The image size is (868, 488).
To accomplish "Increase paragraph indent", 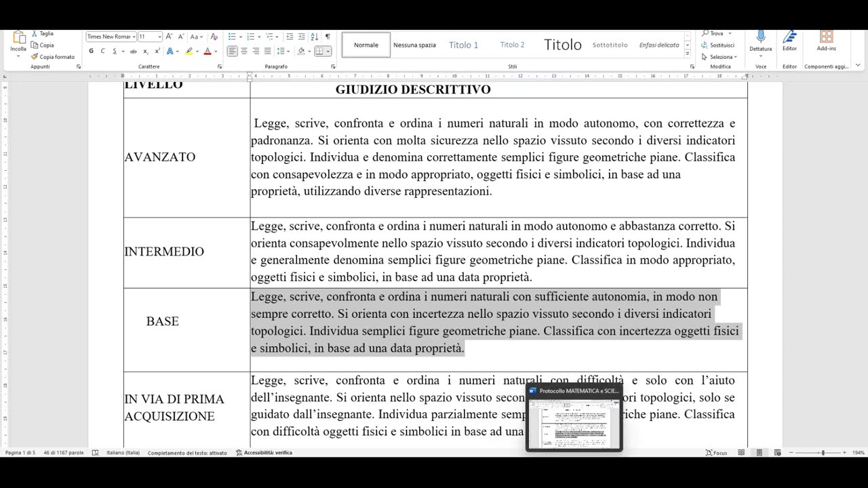I will click(302, 37).
